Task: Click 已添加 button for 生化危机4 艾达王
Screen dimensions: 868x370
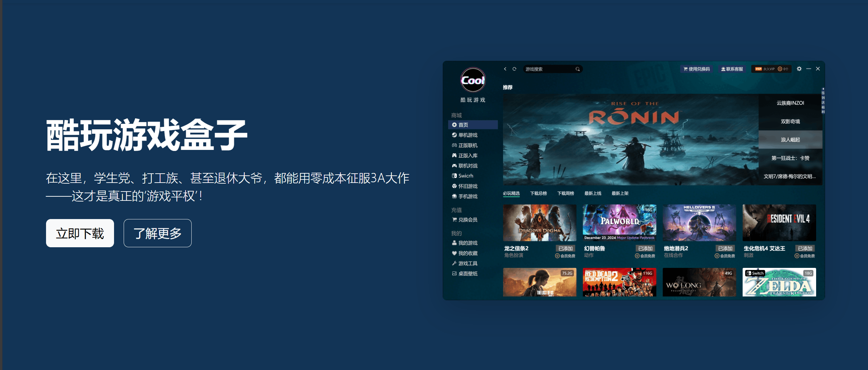Action: pos(805,248)
